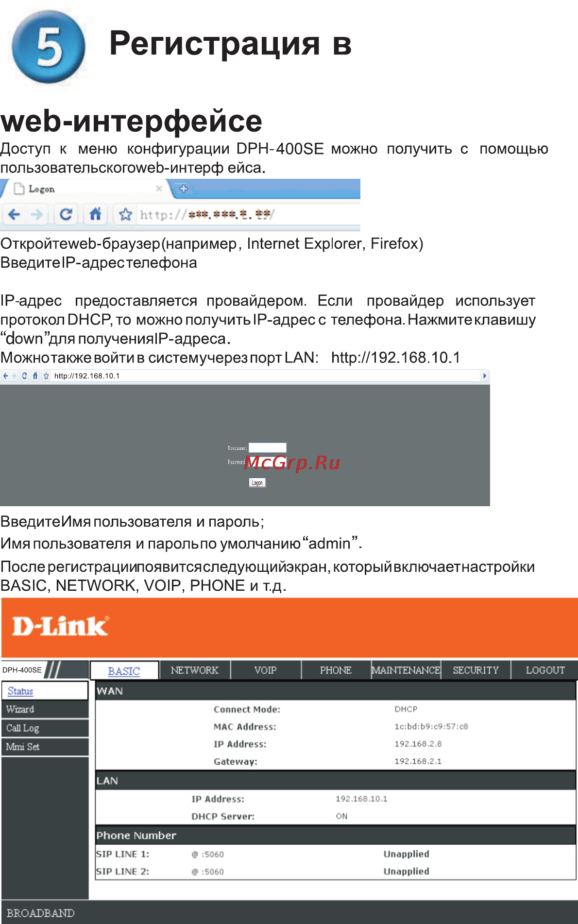The image size is (578, 924).
Task: Open the BASIC tab
Action: pos(124,670)
